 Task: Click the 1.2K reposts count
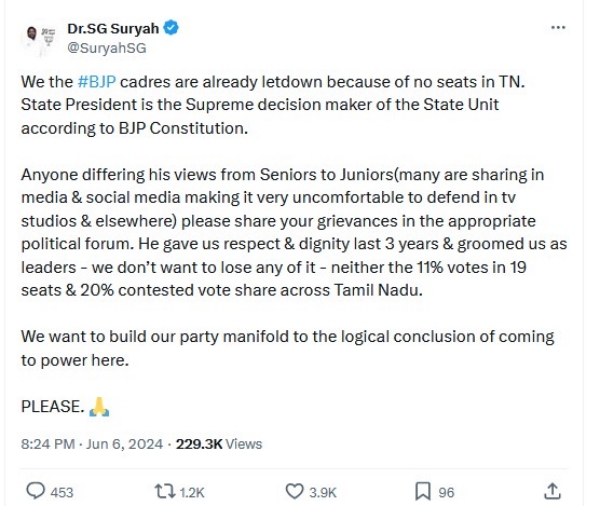pyautogui.click(x=191, y=492)
